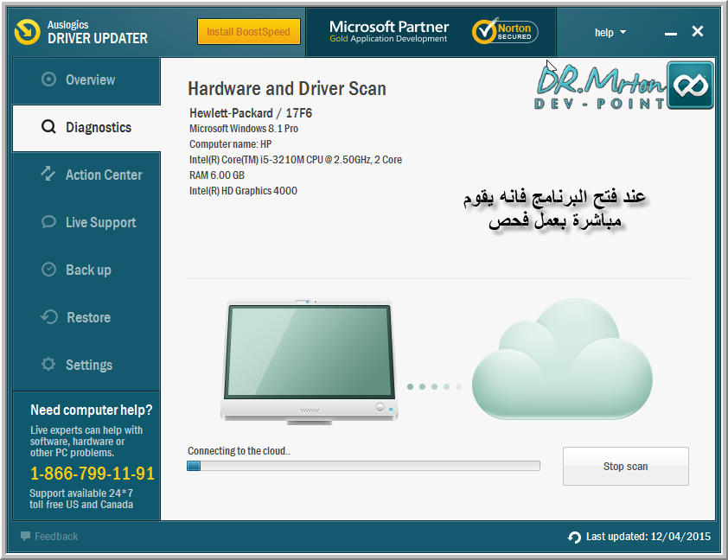Open the help dropdown menu
The height and width of the screenshot is (560, 728).
pos(610,33)
